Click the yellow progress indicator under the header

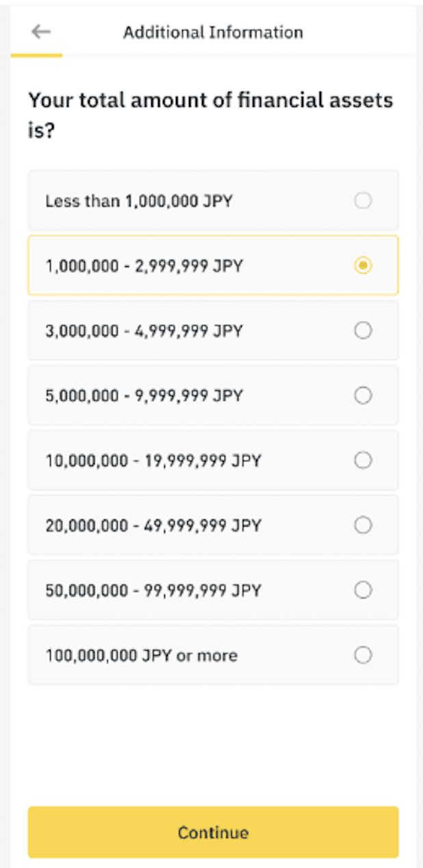click(37, 55)
